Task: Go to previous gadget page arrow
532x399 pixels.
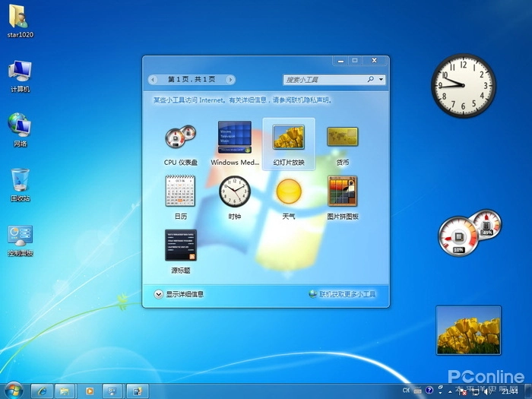Action: coord(153,79)
